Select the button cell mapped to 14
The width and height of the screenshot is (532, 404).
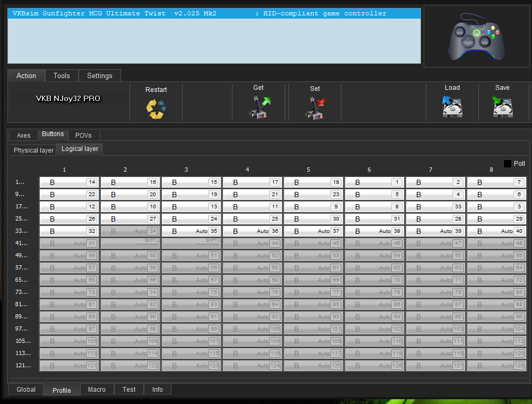[x=69, y=182]
